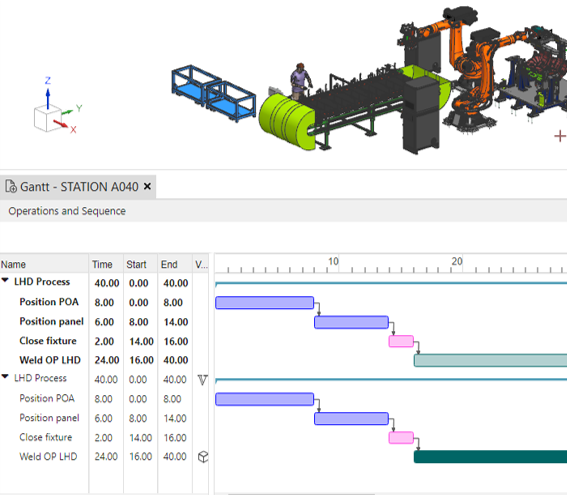Select the green safety guard near the operator

(x=286, y=121)
